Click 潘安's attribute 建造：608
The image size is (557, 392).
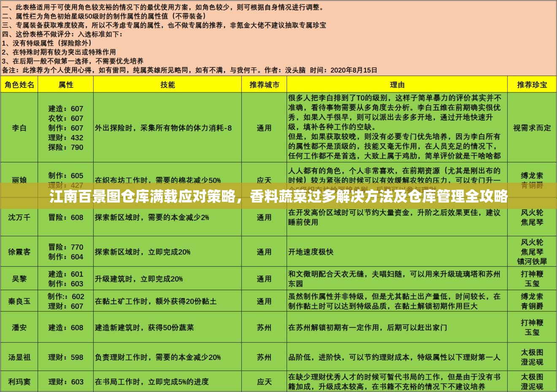66,327
